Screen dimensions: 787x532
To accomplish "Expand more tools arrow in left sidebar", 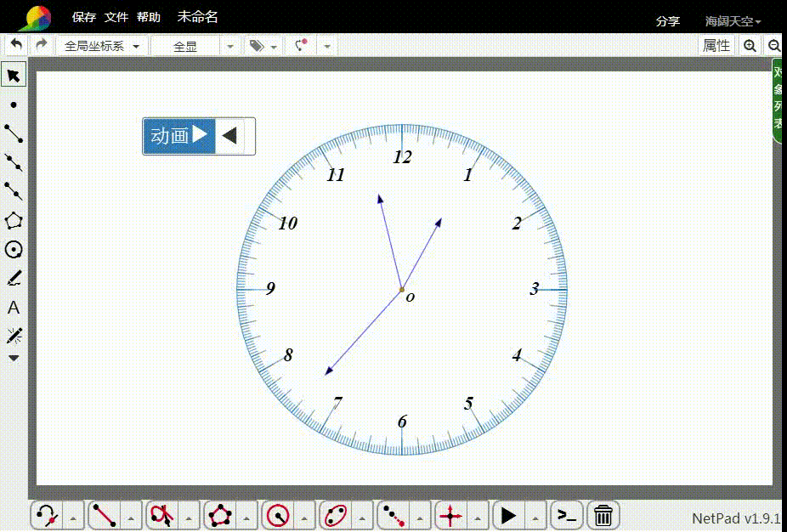I will tap(14, 358).
